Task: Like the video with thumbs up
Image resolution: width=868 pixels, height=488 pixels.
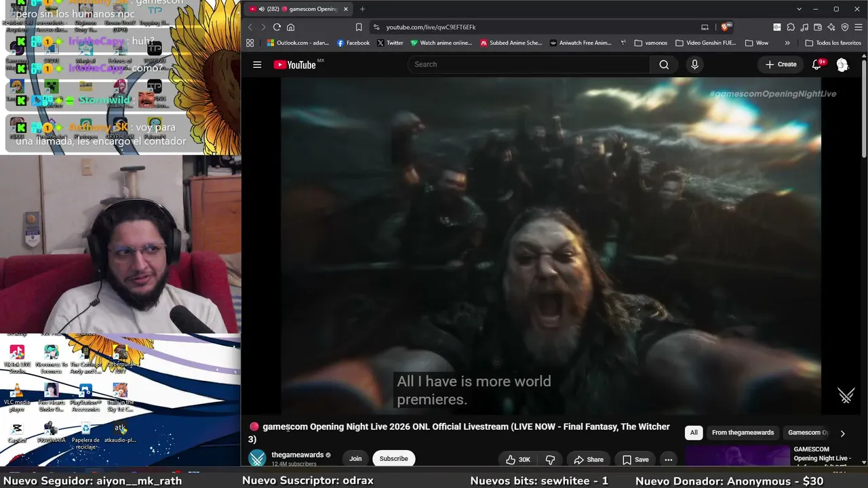Action: pyautogui.click(x=517, y=460)
